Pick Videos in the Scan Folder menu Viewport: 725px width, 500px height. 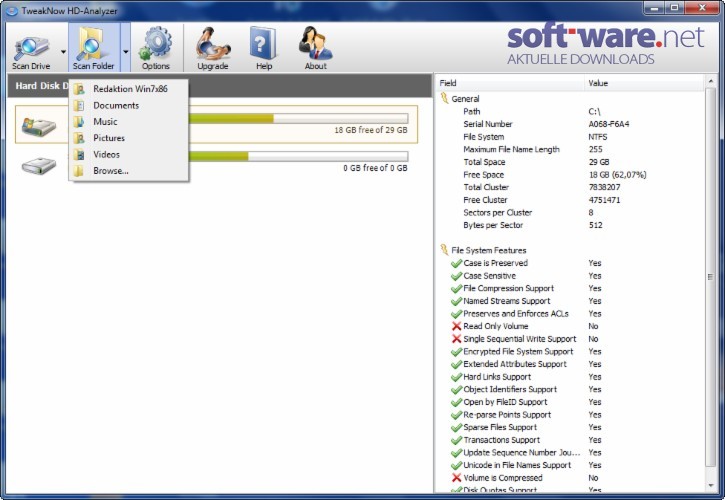pos(129,154)
